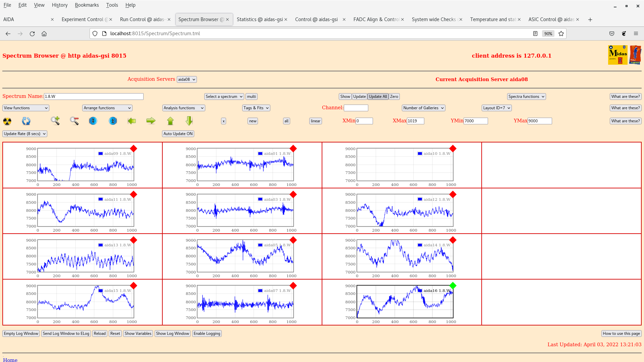The width and height of the screenshot is (644, 362).
Task: Click red diamond marker on aida13 spectrum
Action: (x=133, y=240)
